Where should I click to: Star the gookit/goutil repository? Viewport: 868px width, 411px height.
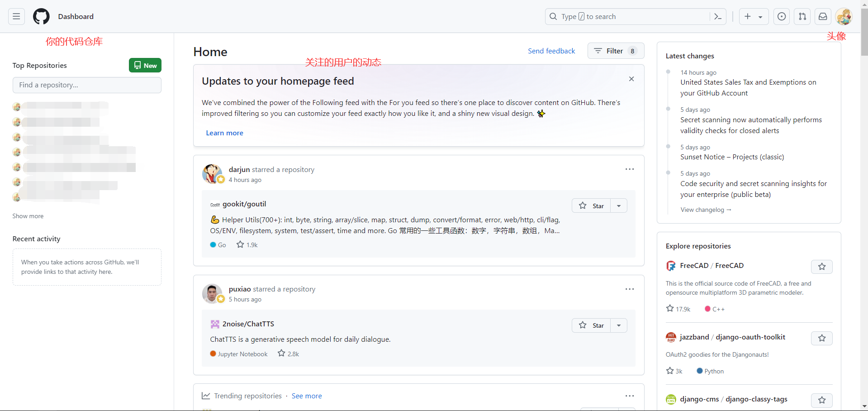pos(591,206)
